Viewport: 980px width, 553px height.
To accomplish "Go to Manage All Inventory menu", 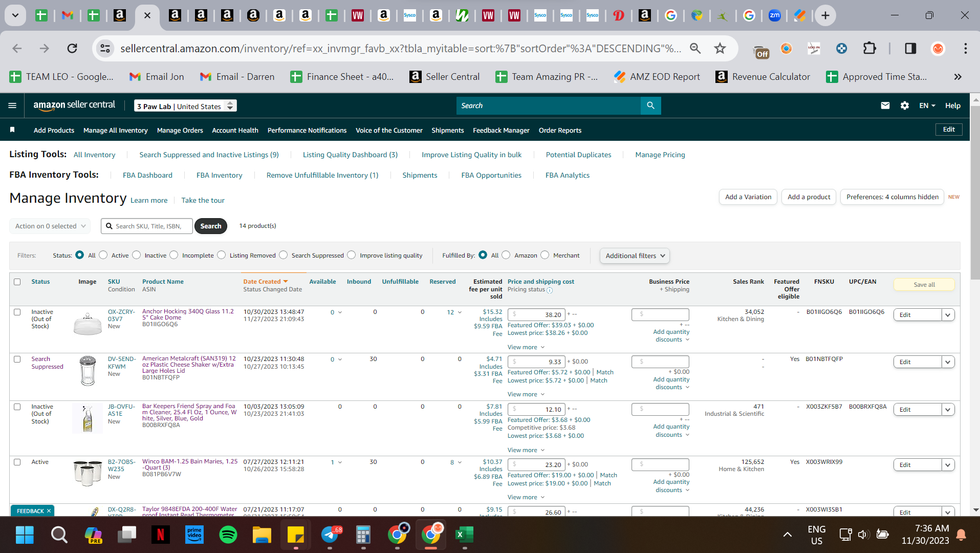I will pos(116,130).
